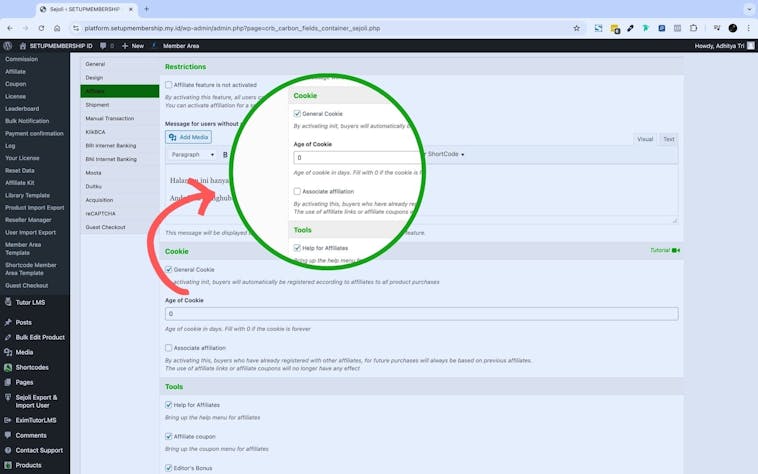This screenshot has width=758, height=474.
Task: Switch to the Text editor tab
Action: pyautogui.click(x=668, y=139)
